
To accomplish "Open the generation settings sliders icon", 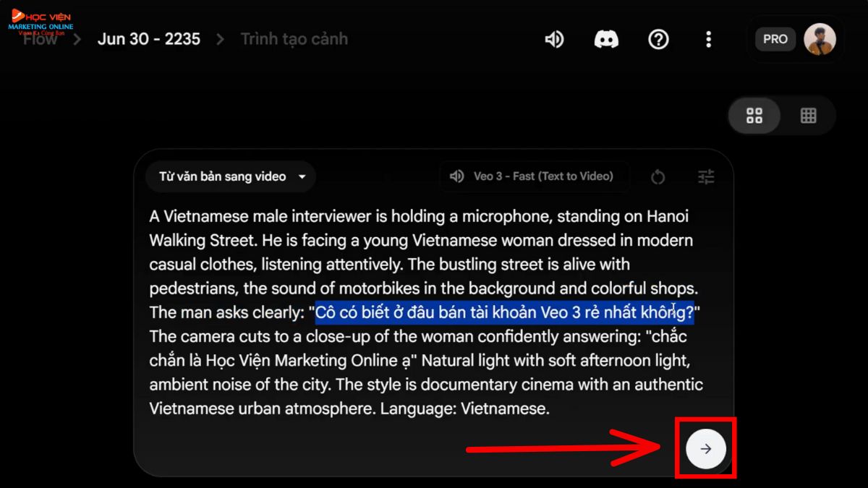I will pyautogui.click(x=706, y=176).
